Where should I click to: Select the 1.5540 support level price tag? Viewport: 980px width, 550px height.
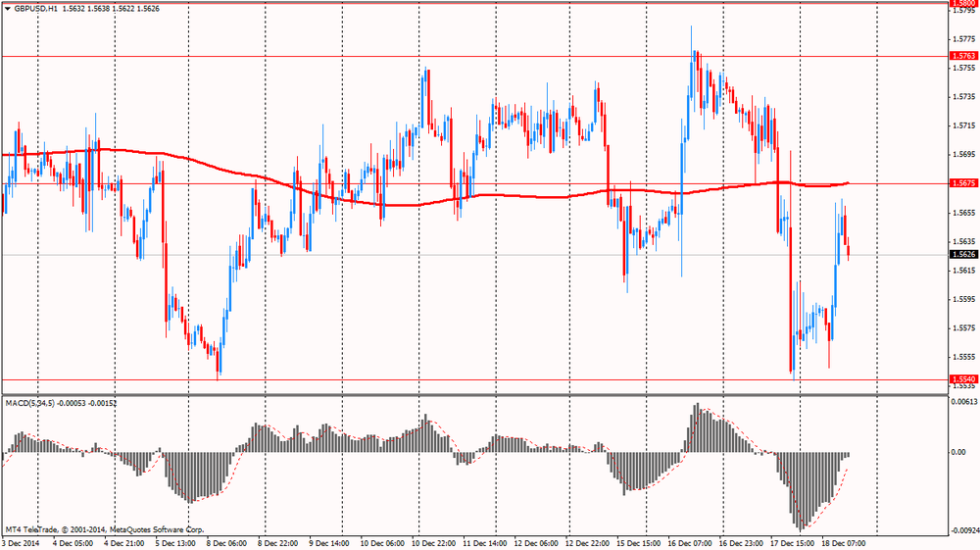click(962, 378)
